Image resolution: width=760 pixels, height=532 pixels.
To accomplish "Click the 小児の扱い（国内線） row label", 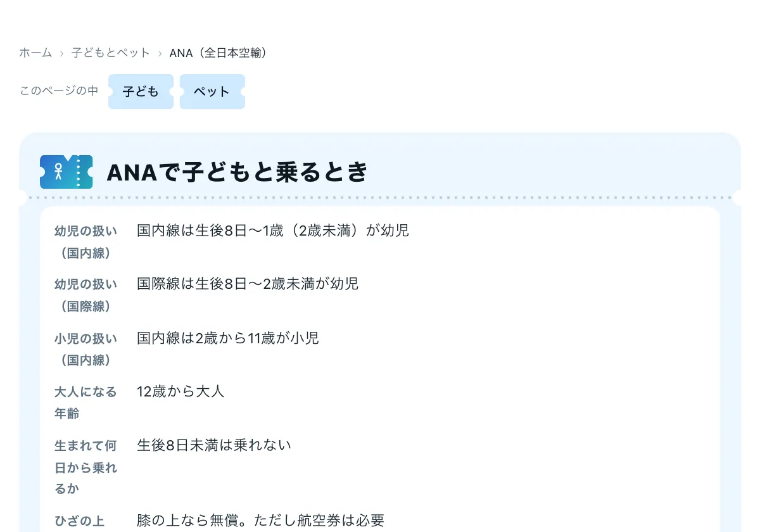I will click(85, 349).
